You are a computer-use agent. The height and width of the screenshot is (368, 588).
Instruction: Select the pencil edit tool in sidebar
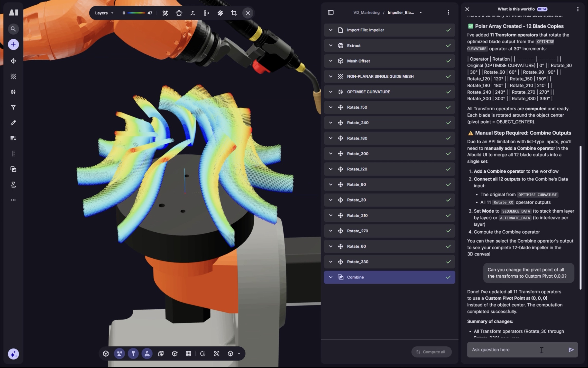click(13, 123)
